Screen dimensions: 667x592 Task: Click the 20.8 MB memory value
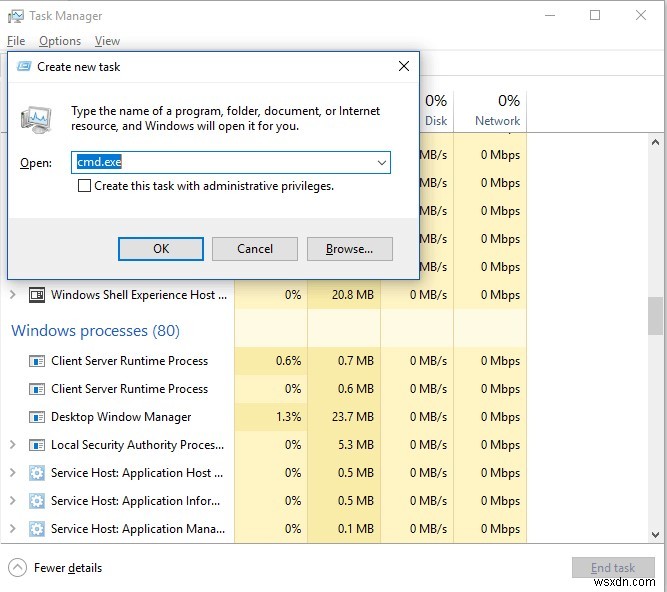pos(353,295)
